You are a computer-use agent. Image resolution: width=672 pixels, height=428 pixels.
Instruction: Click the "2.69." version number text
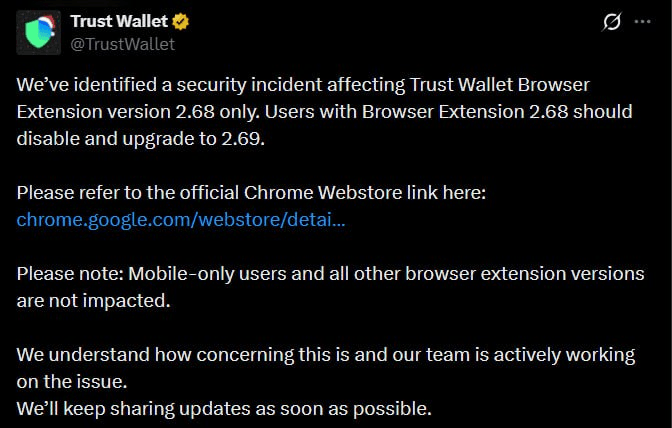(246, 139)
